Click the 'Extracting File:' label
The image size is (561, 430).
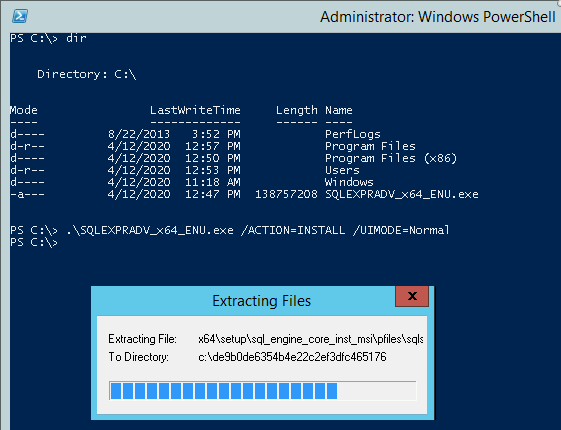pyautogui.click(x=142, y=339)
